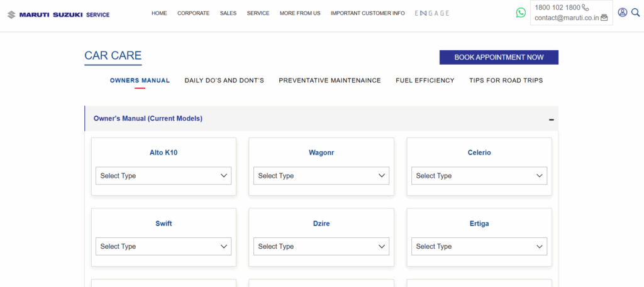Expand Dzire Select Type dropdown
Image resolution: width=644 pixels, height=287 pixels.
tap(321, 246)
